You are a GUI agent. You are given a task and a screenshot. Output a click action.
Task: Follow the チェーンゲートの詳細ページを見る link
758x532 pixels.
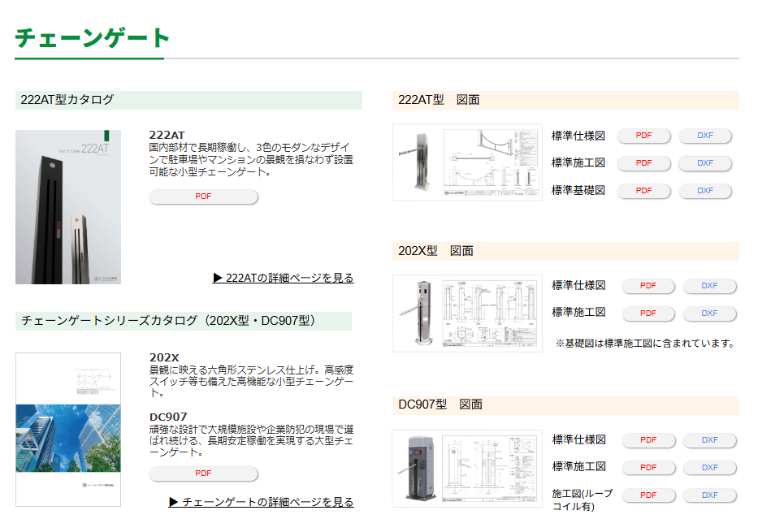click(x=261, y=502)
